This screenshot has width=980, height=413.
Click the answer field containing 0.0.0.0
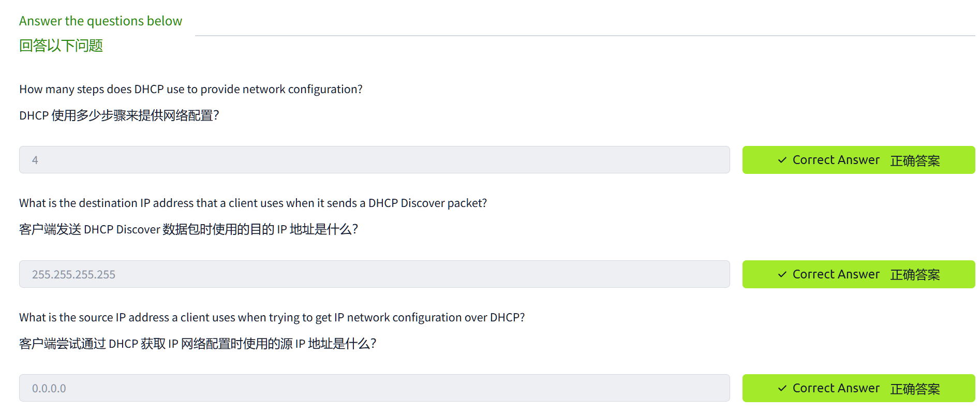coord(374,388)
